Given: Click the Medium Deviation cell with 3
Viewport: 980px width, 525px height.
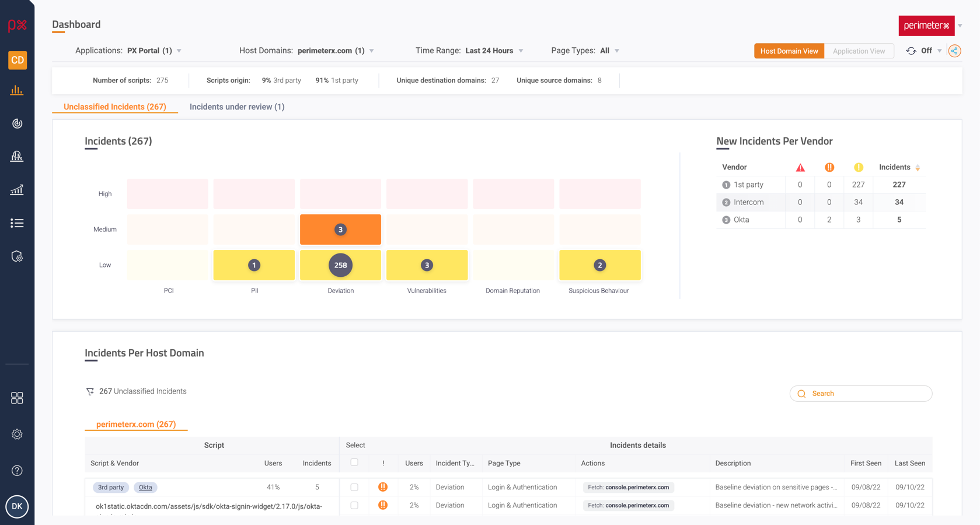Looking at the screenshot, I should (x=340, y=230).
